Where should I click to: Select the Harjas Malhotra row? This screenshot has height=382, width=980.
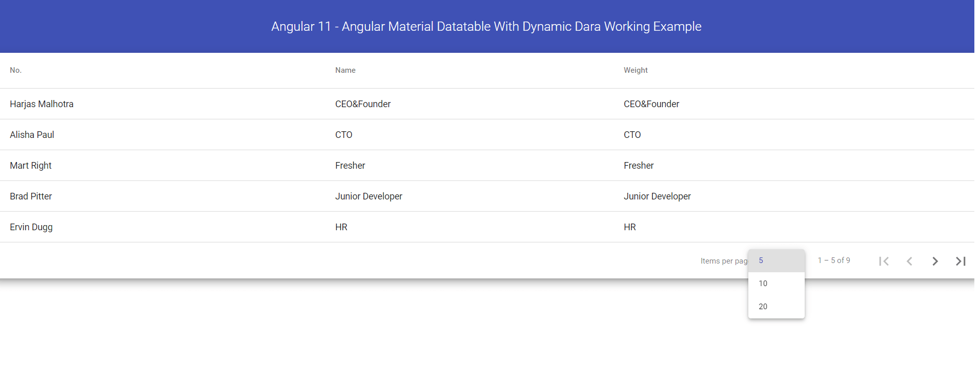tap(42, 104)
